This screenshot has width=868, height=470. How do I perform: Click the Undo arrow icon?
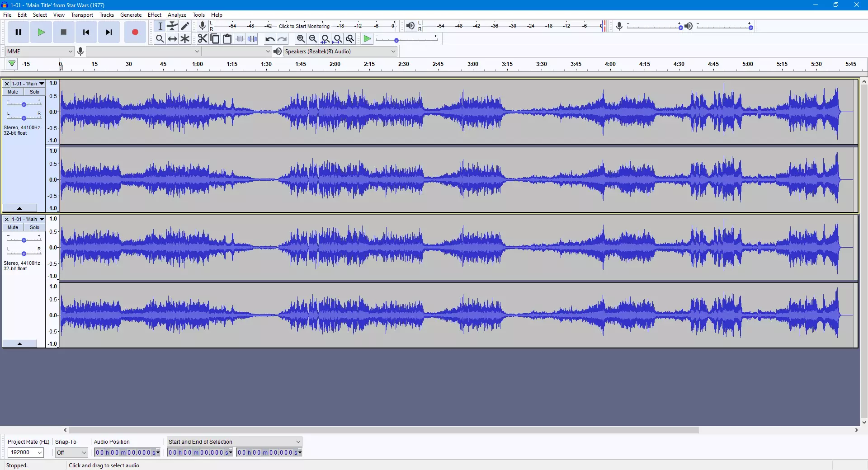tap(270, 39)
